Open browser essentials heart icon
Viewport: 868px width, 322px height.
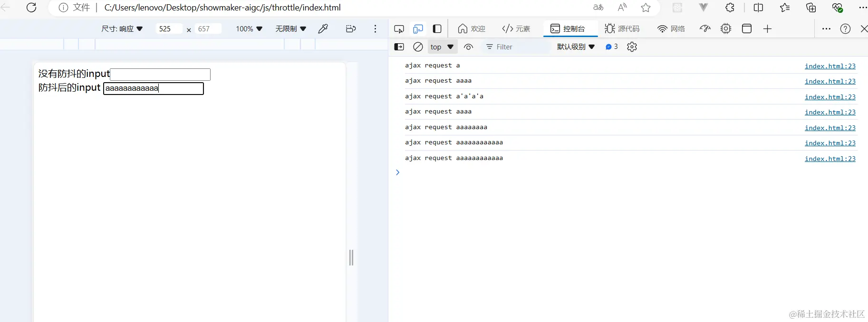837,8
